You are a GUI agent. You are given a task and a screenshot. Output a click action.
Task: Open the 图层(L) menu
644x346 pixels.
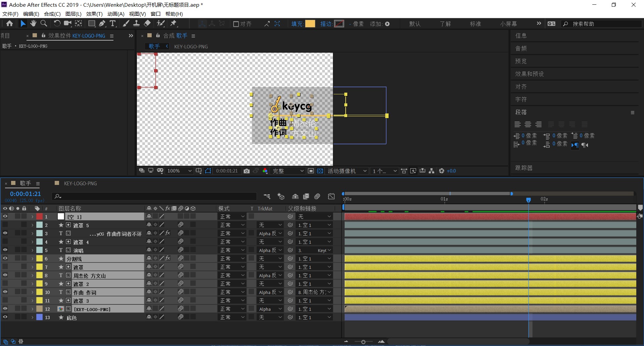pyautogui.click(x=73, y=14)
